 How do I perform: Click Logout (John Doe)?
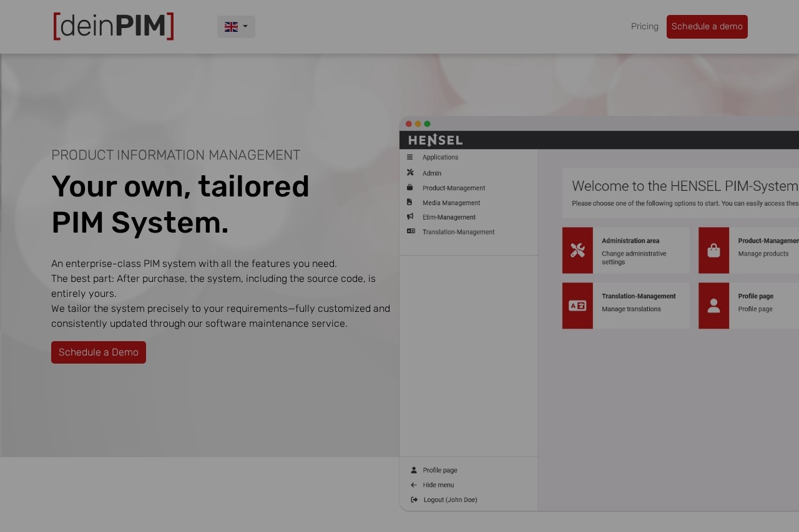tap(449, 500)
